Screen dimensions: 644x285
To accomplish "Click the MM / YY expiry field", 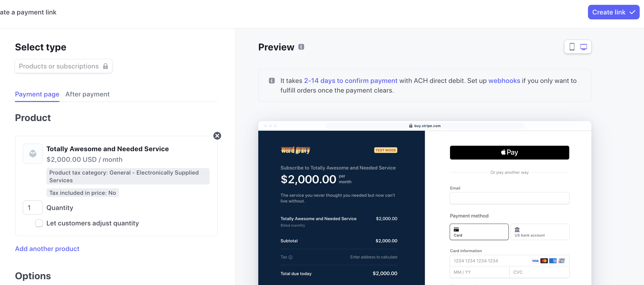I will coord(479,272).
